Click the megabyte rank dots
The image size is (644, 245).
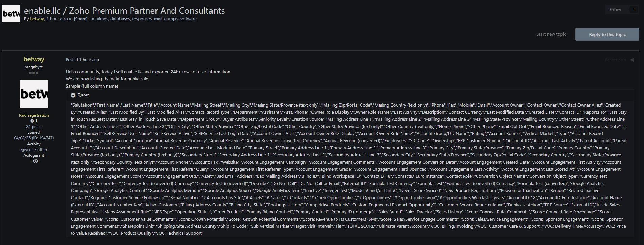tap(34, 73)
